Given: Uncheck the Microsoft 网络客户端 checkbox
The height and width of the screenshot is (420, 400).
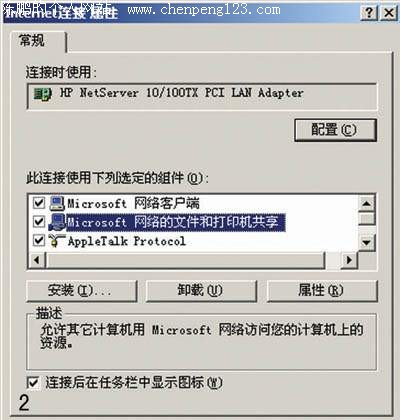Looking at the screenshot, I should click(39, 203).
